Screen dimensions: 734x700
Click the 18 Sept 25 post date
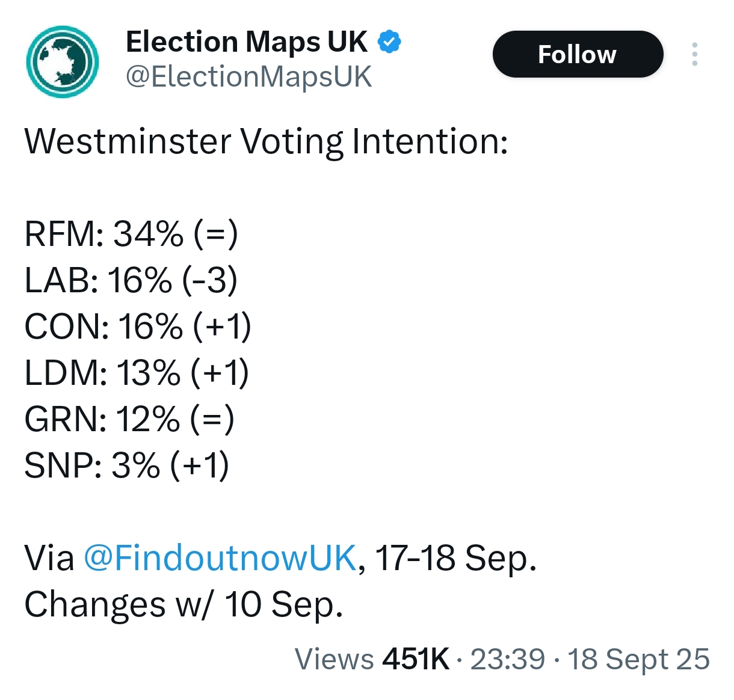(x=638, y=659)
